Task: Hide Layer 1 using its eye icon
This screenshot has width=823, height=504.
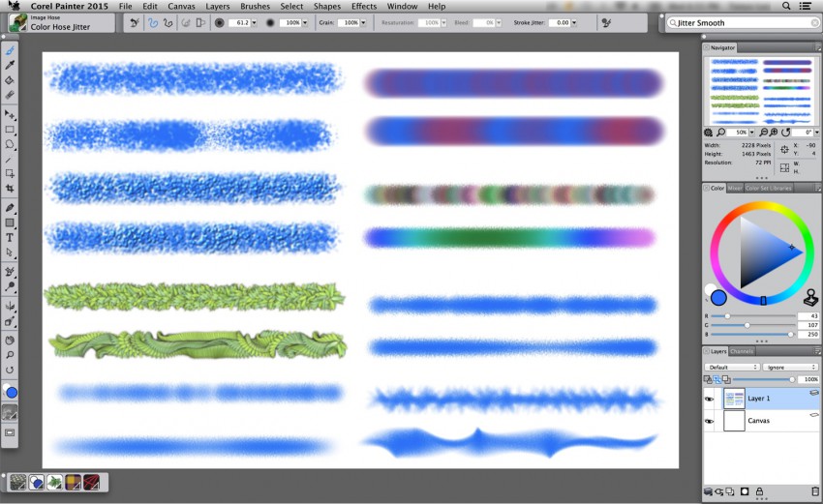Action: pyautogui.click(x=709, y=400)
